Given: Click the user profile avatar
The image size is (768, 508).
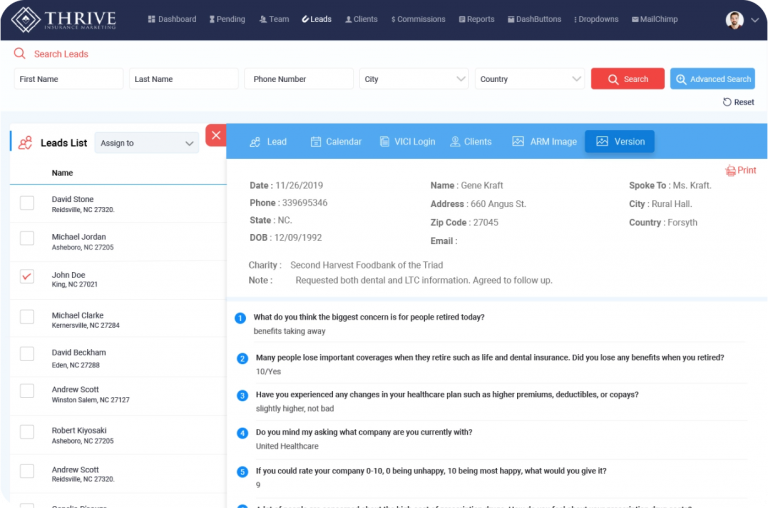Looking at the screenshot, I should tap(735, 20).
